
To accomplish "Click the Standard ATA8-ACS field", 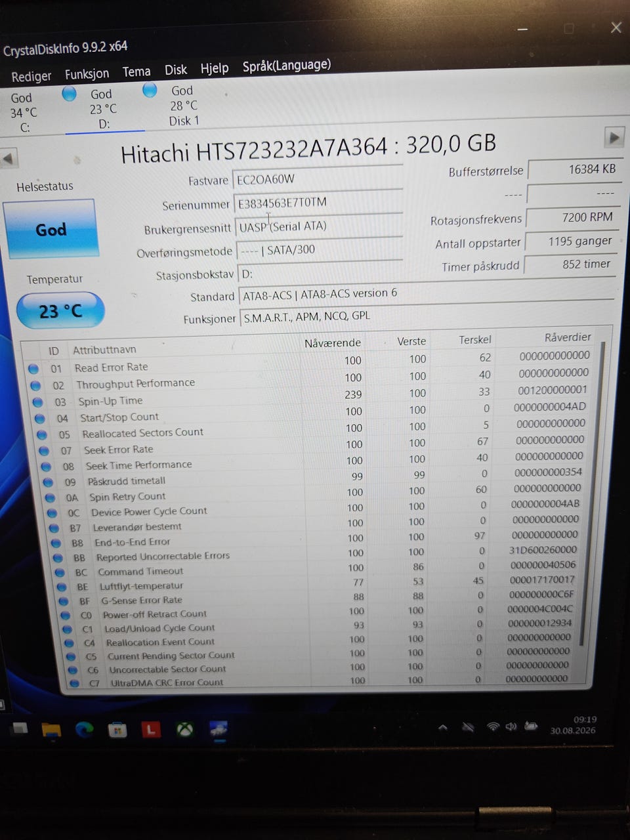I will (x=425, y=293).
